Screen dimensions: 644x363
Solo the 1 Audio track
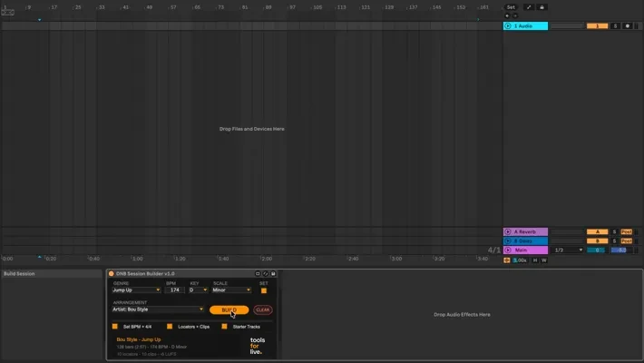click(x=615, y=26)
